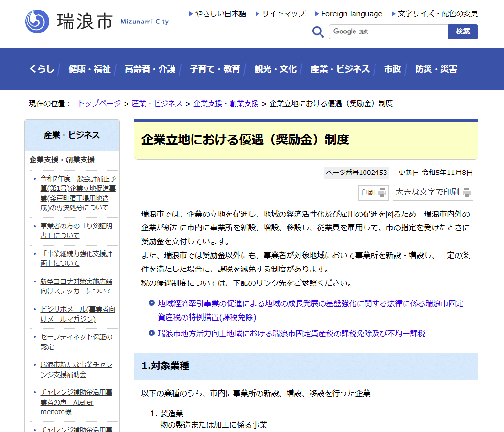Image resolution: width=504 pixels, height=432 pixels.
Task: Click arrow icon before やさしい日本語
Action: click(x=191, y=14)
